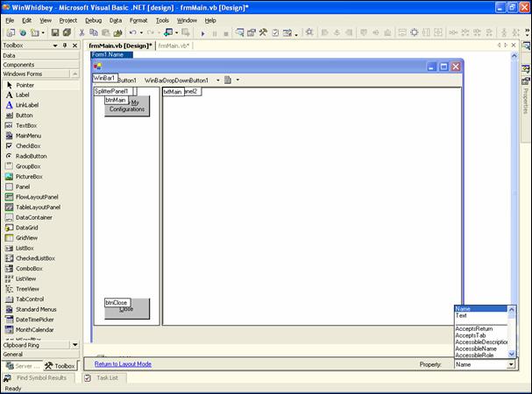
Task: Click the New Project toolbar icon
Action: coord(11,32)
